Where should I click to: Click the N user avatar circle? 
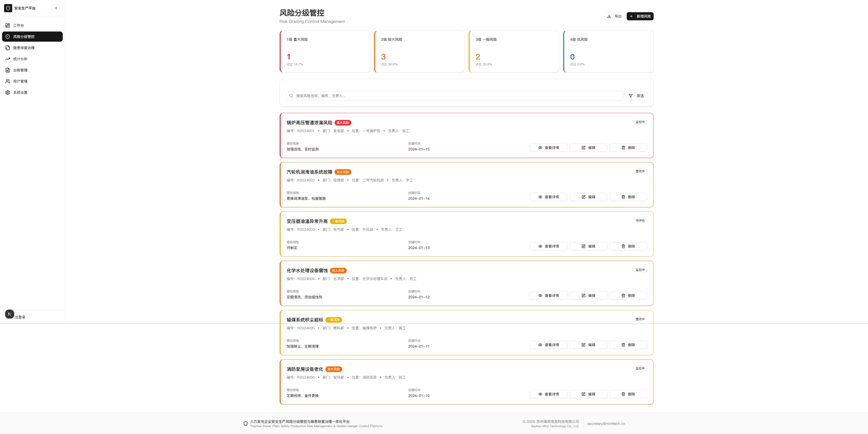pyautogui.click(x=9, y=314)
